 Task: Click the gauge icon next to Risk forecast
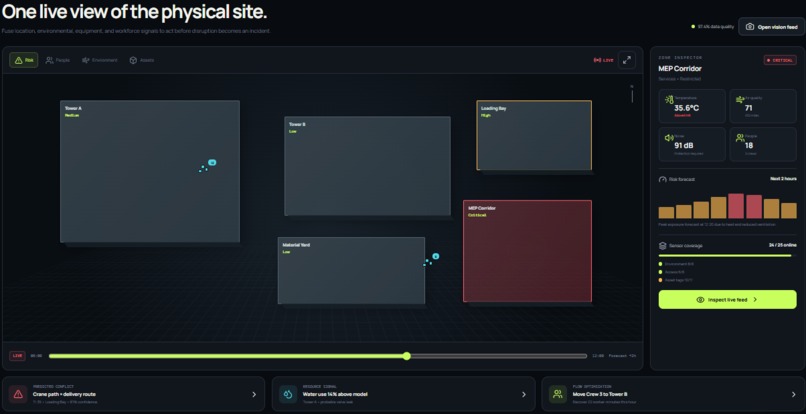click(x=663, y=179)
